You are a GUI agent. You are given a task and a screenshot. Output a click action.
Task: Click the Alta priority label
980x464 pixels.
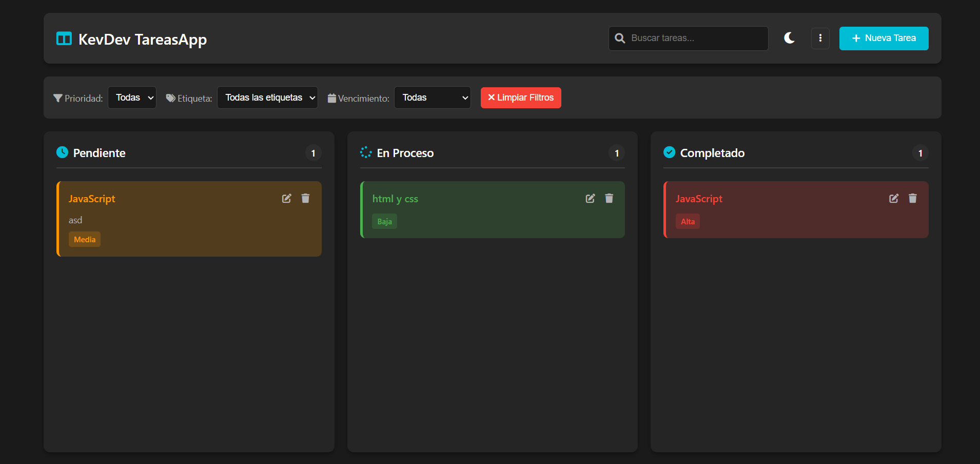point(688,222)
